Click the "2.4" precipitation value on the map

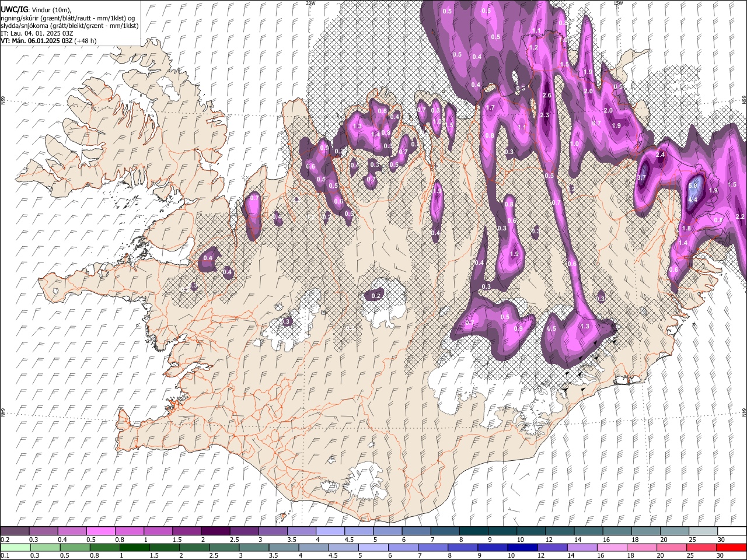661,155
